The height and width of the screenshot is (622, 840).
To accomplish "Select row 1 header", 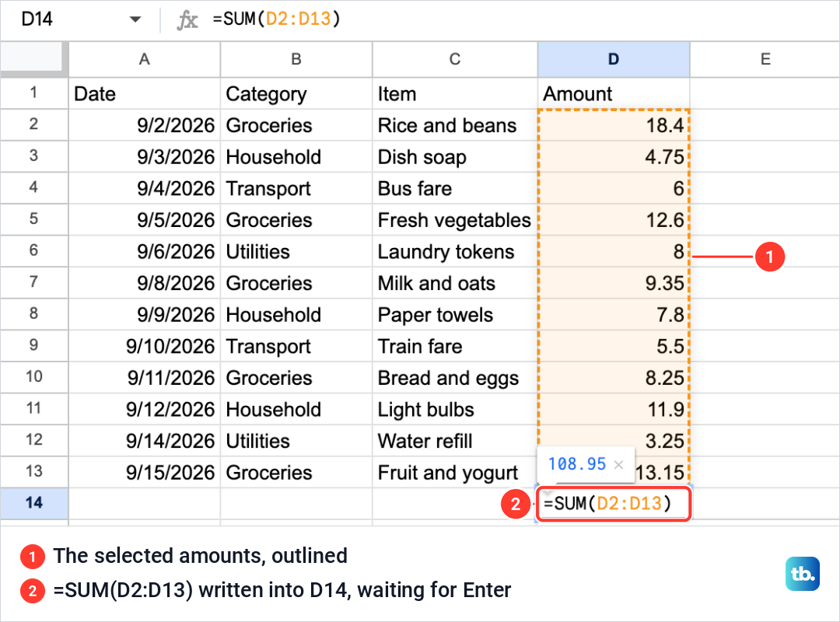I will pos(33,93).
